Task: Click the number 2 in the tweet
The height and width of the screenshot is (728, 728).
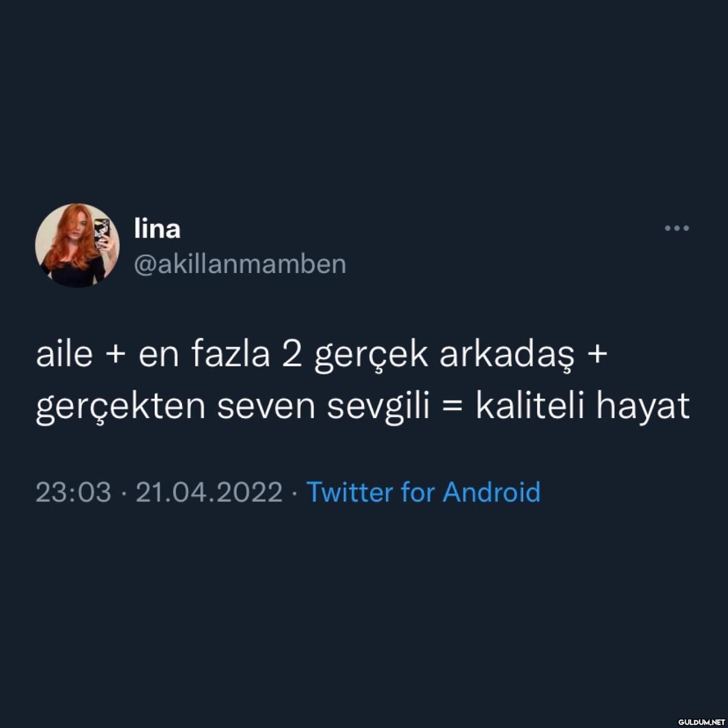Action: point(292,355)
